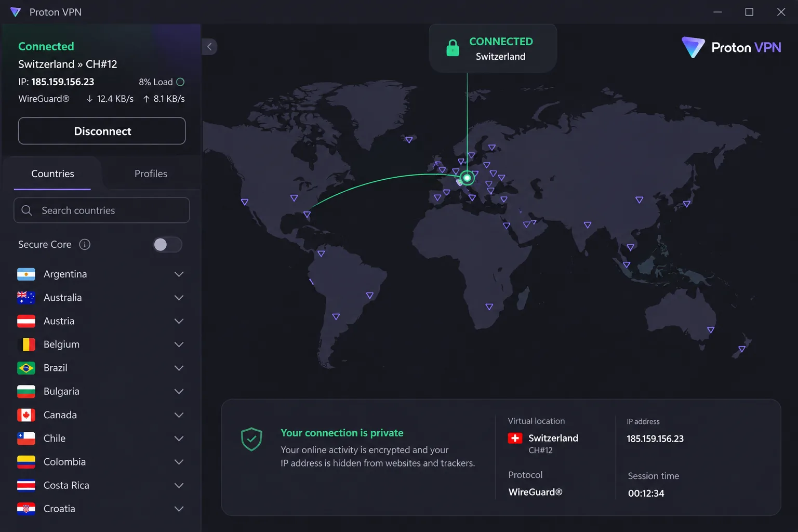This screenshot has height=532, width=798.
Task: Click the connected Switzerland marker on map
Action: (467, 178)
